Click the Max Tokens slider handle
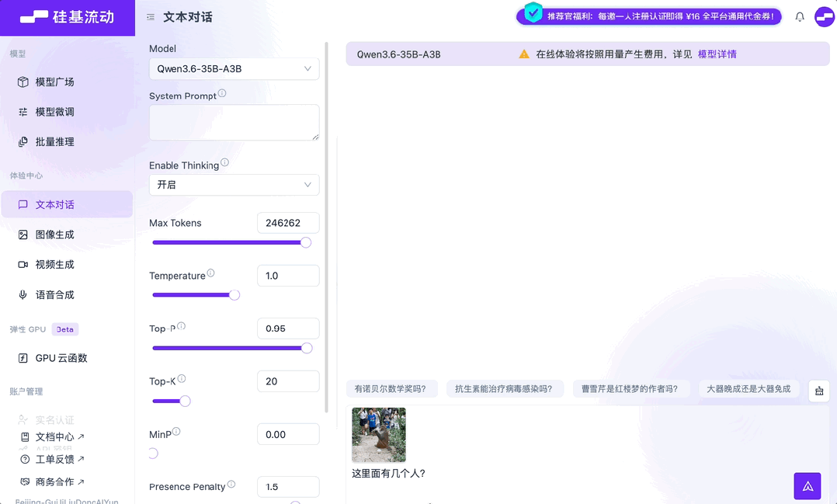This screenshot has height=504, width=837. (306, 242)
